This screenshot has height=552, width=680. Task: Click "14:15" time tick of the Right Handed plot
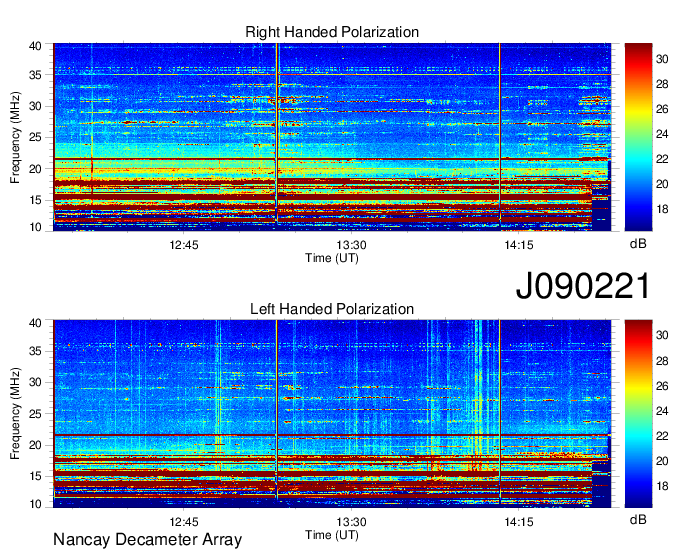pyautogui.click(x=519, y=245)
